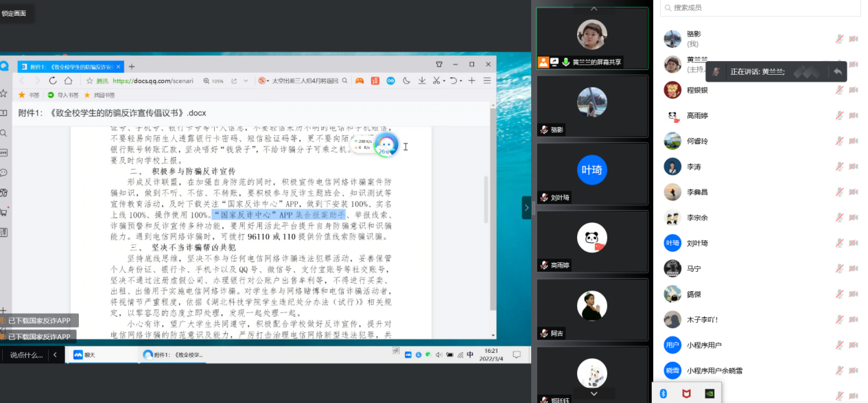The image size is (868, 403).
Task: Switch to the 附件1 document browser tab
Action: coord(69,67)
